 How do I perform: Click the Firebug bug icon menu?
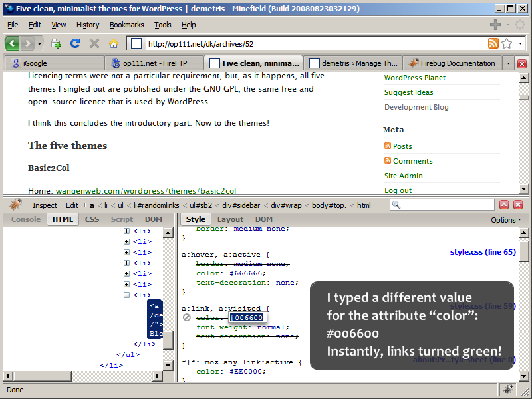point(15,205)
